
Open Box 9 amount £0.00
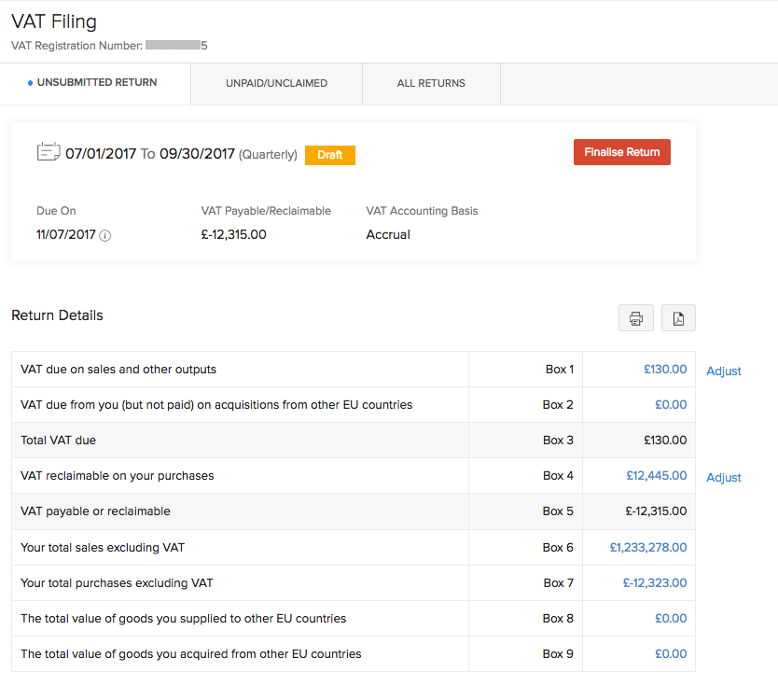(x=670, y=653)
